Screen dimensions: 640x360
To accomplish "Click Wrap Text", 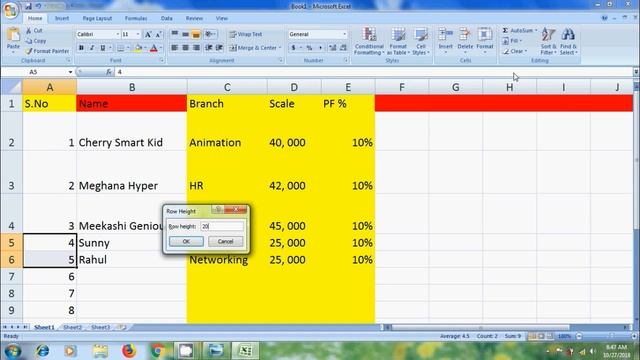I will pyautogui.click(x=246, y=34).
